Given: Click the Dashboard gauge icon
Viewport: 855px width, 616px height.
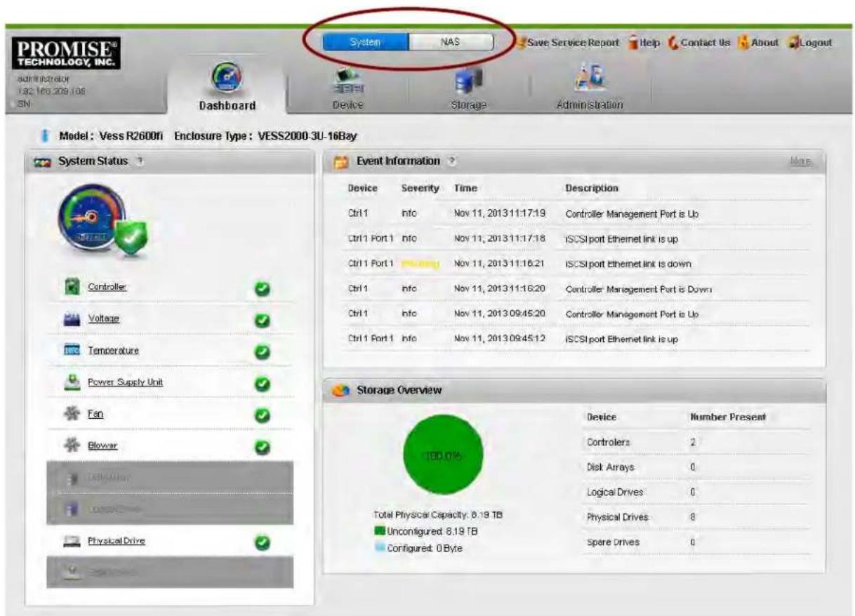Looking at the screenshot, I should tap(227, 76).
